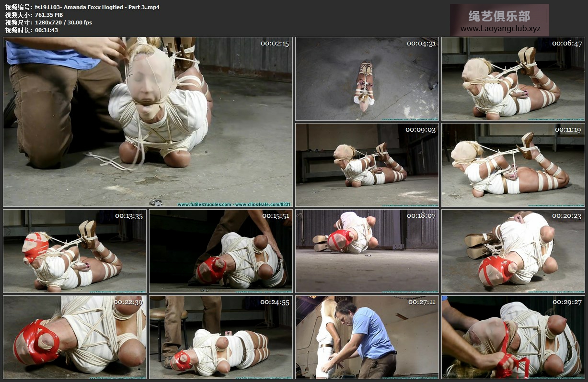Select the 视频编号 filename line
This screenshot has height=382, width=588.
pyautogui.click(x=82, y=7)
